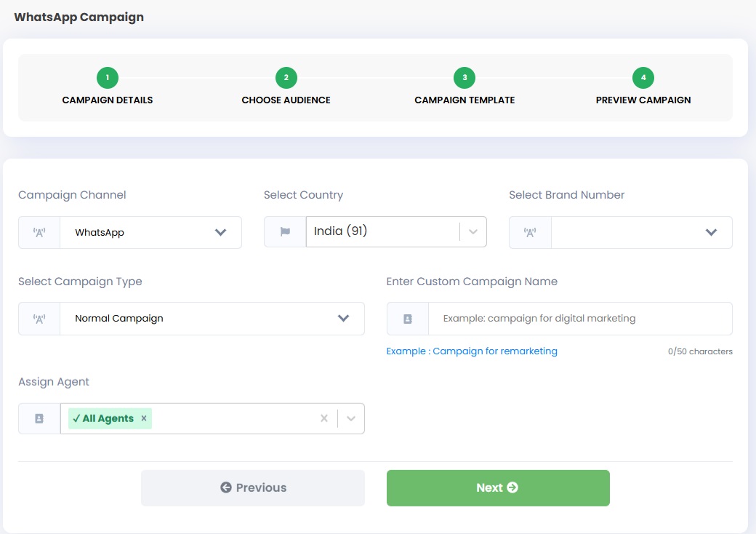Click the back arrow icon in Previous button
The width and height of the screenshot is (756, 534).
pos(226,487)
